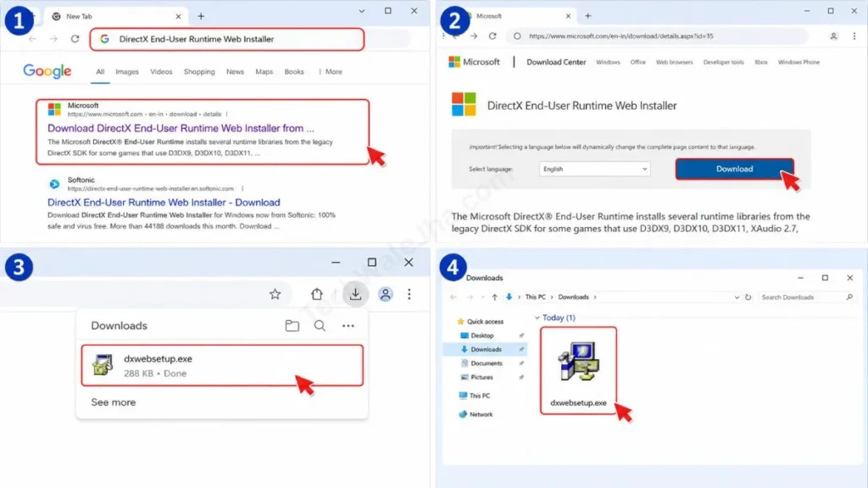The height and width of the screenshot is (488, 868).
Task: Go back in panel 1 browser
Action: click(x=33, y=39)
